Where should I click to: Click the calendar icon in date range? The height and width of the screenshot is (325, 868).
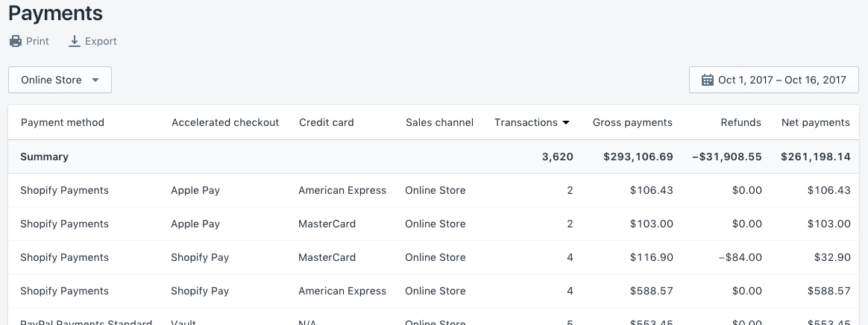708,81
